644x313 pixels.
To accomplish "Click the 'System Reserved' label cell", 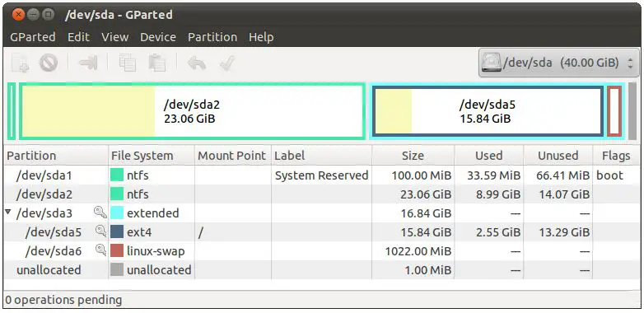I will point(322,175).
